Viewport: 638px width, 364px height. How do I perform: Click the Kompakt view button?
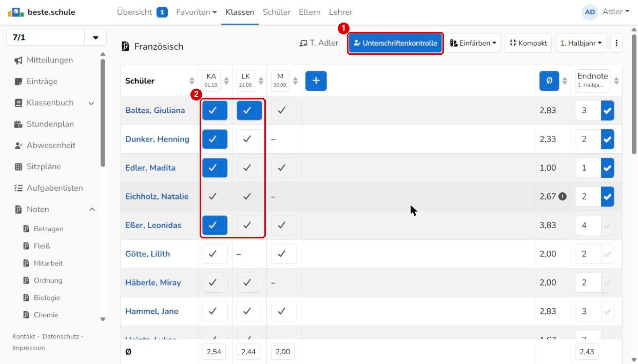[528, 43]
